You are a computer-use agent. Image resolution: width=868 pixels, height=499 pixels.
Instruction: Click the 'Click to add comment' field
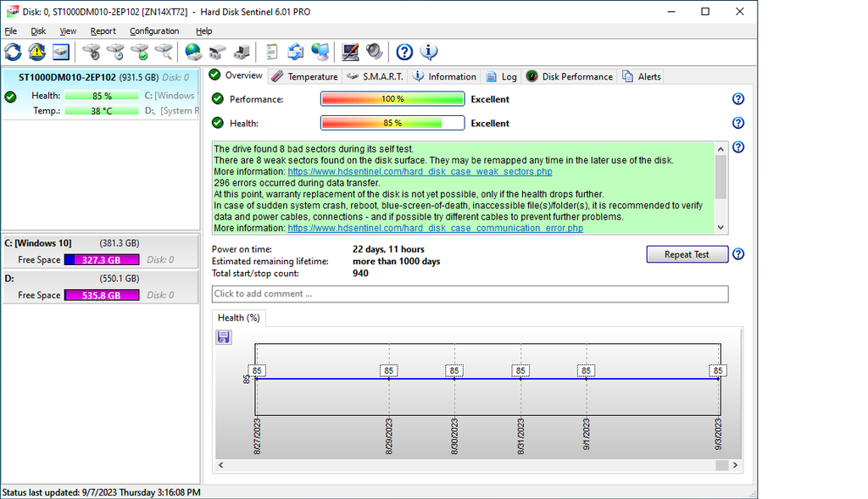(x=470, y=294)
